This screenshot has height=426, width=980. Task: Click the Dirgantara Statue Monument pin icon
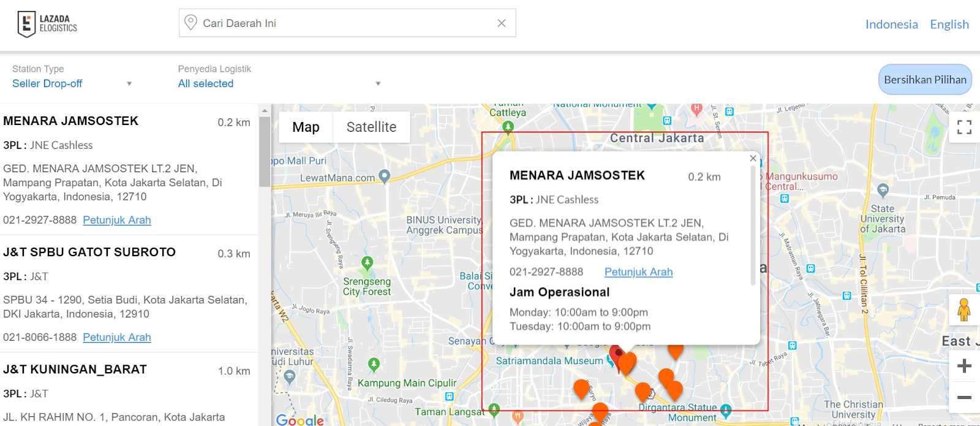[726, 409]
